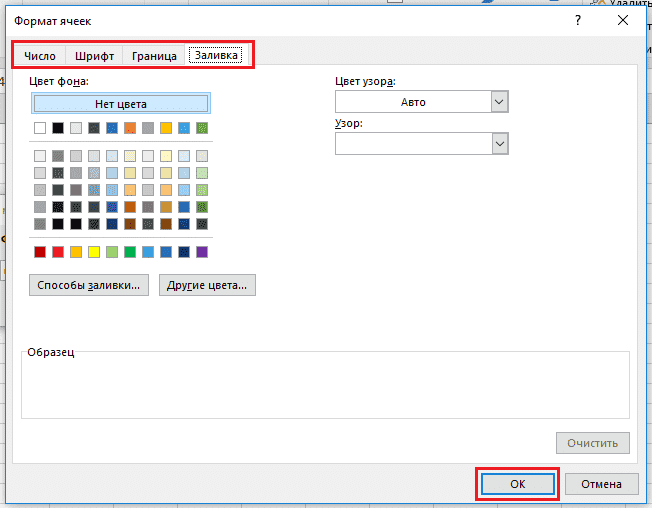Open the Шрифт tab

95,56
